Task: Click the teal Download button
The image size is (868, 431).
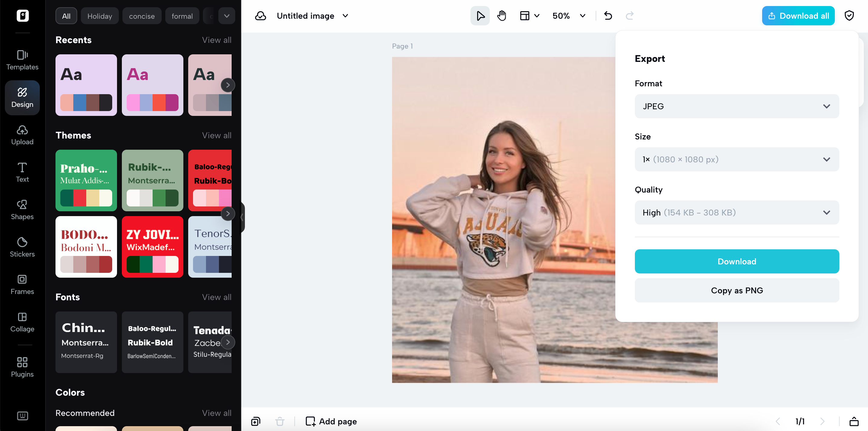Action: point(737,261)
